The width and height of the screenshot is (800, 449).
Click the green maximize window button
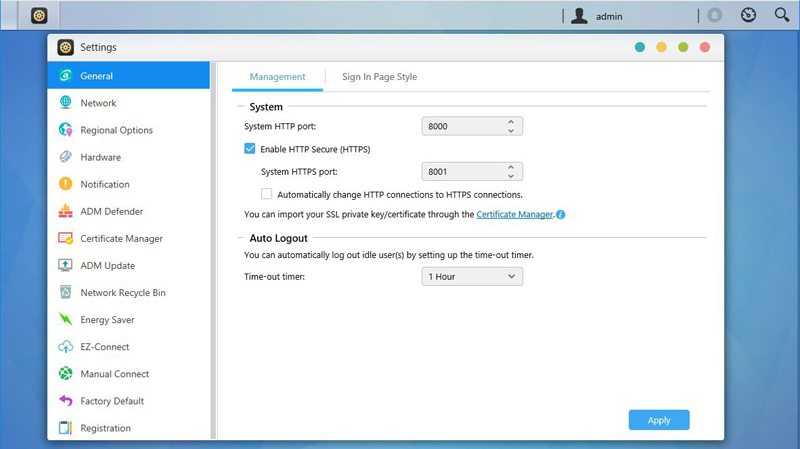pos(683,47)
